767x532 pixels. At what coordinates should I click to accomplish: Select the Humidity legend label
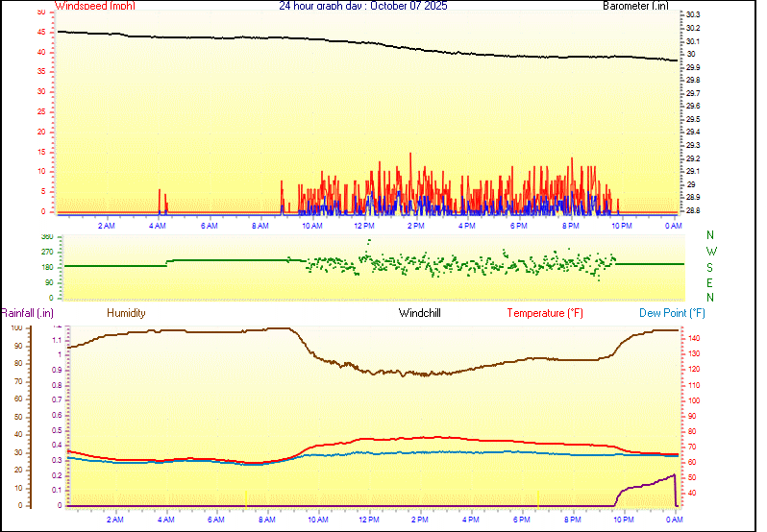pos(126,313)
